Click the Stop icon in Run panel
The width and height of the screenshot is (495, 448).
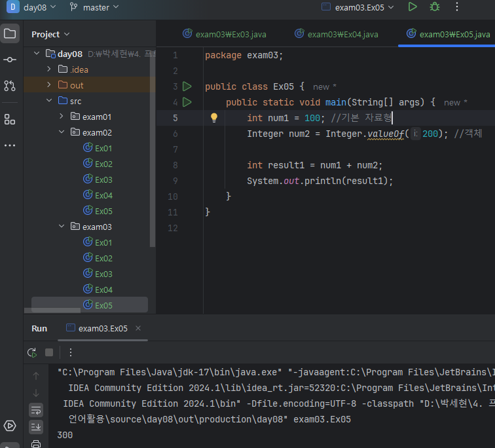coord(49,352)
